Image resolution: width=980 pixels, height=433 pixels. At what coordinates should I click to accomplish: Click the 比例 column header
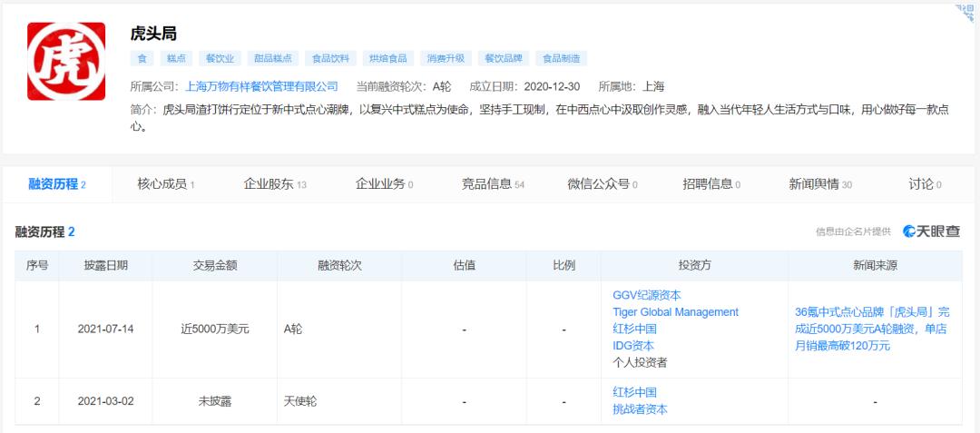[563, 266]
